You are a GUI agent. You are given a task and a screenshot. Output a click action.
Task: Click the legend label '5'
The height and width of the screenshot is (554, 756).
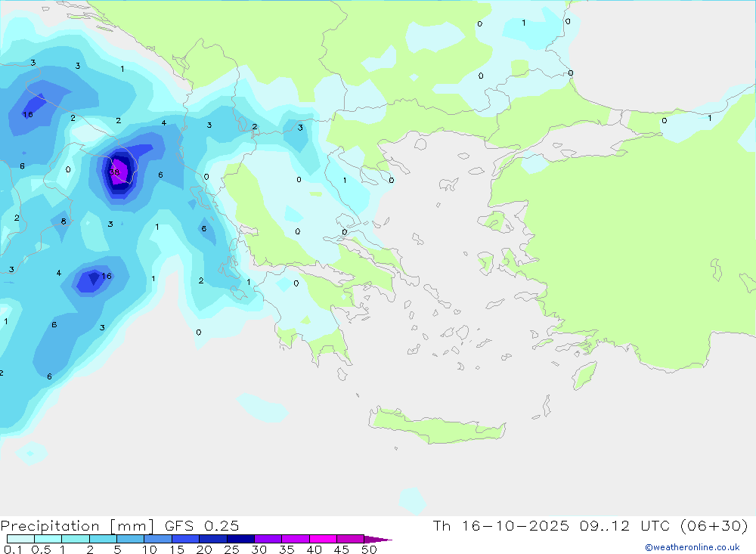[x=117, y=549]
